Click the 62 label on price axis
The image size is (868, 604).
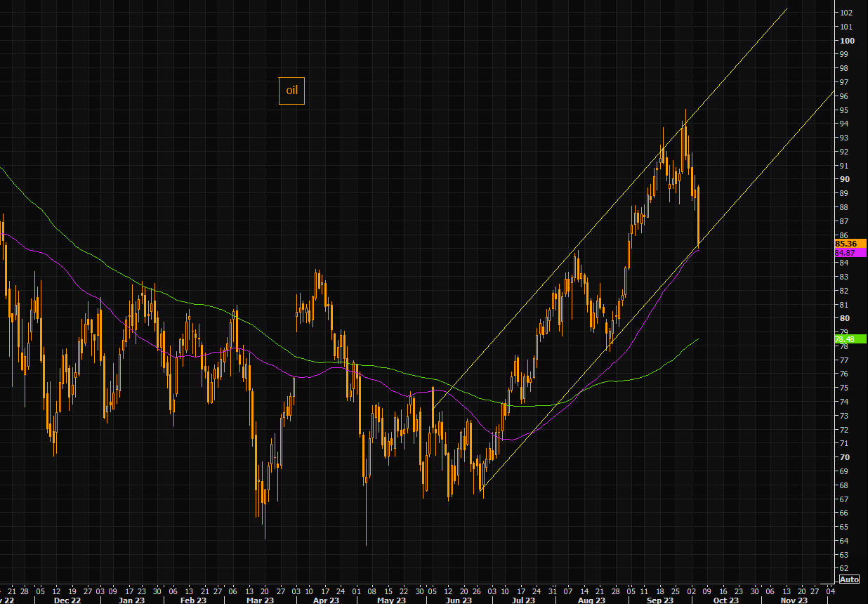click(846, 568)
